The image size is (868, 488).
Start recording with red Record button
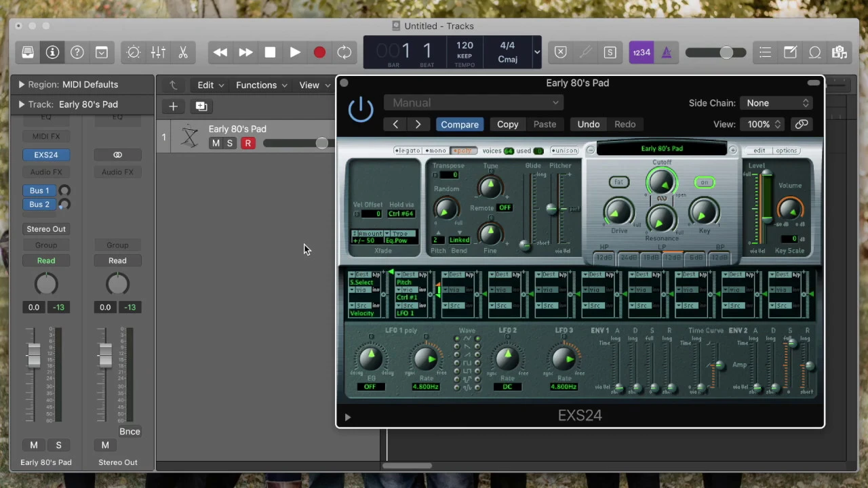(x=319, y=52)
